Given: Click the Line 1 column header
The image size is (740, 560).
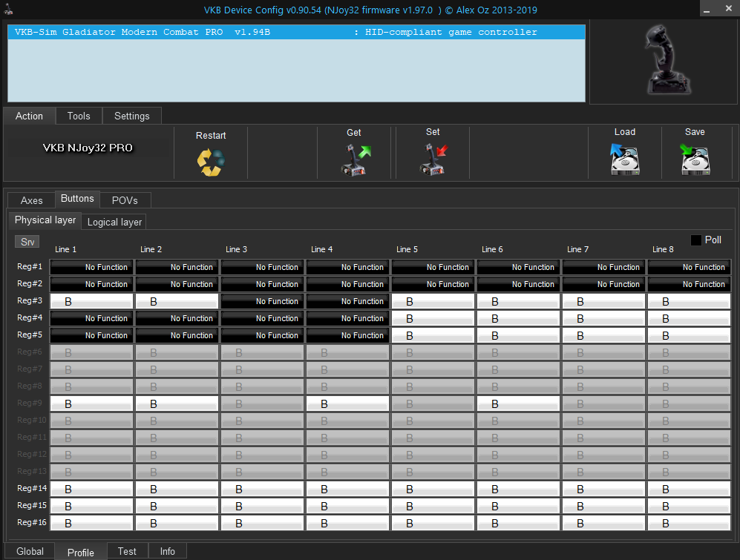Looking at the screenshot, I should (x=65, y=249).
